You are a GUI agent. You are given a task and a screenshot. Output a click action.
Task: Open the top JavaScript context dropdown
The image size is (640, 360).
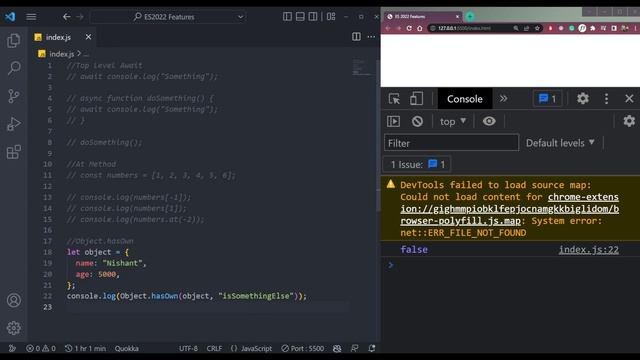pyautogui.click(x=453, y=121)
